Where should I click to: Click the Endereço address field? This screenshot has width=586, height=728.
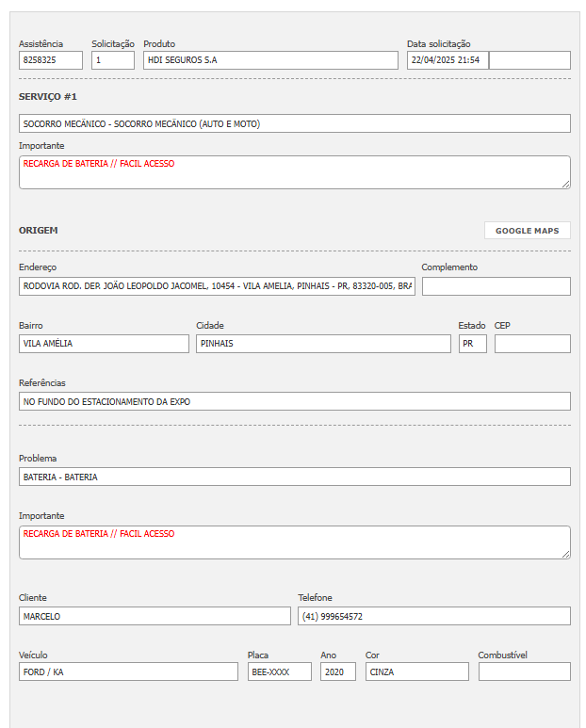coord(217,286)
